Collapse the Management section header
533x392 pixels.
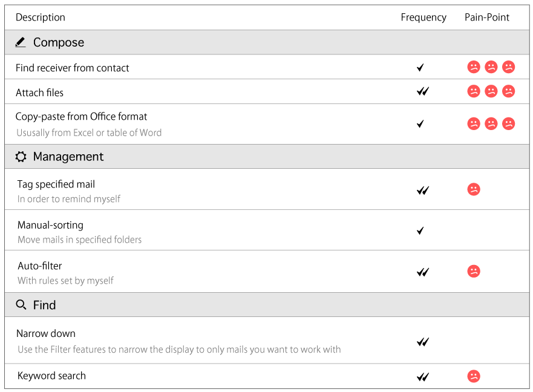coord(68,157)
